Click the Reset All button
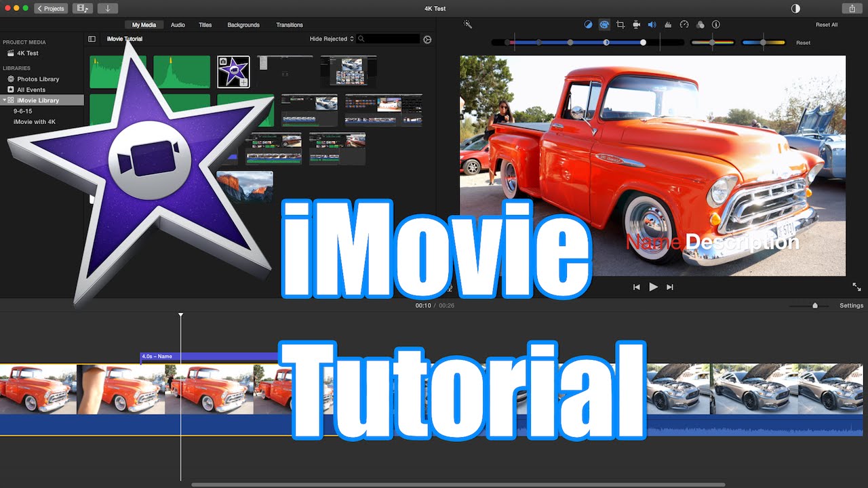The image size is (868, 488). [827, 25]
